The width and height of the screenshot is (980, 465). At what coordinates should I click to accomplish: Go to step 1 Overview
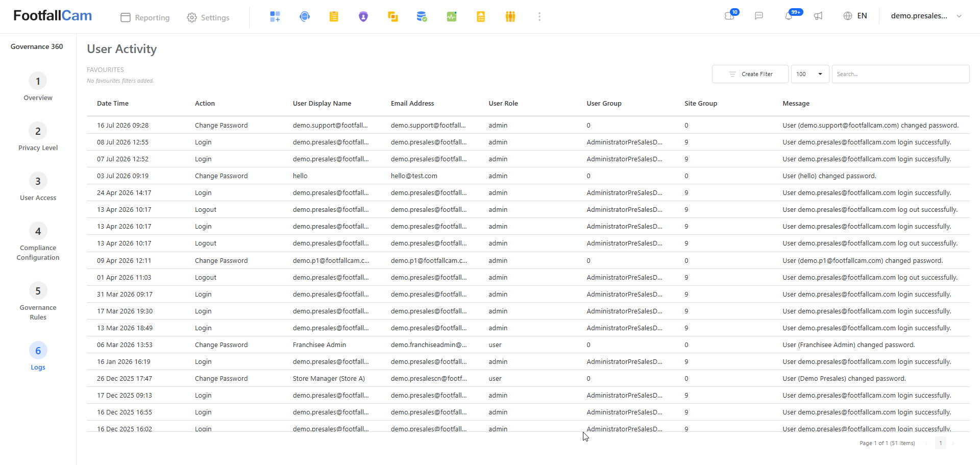click(38, 87)
